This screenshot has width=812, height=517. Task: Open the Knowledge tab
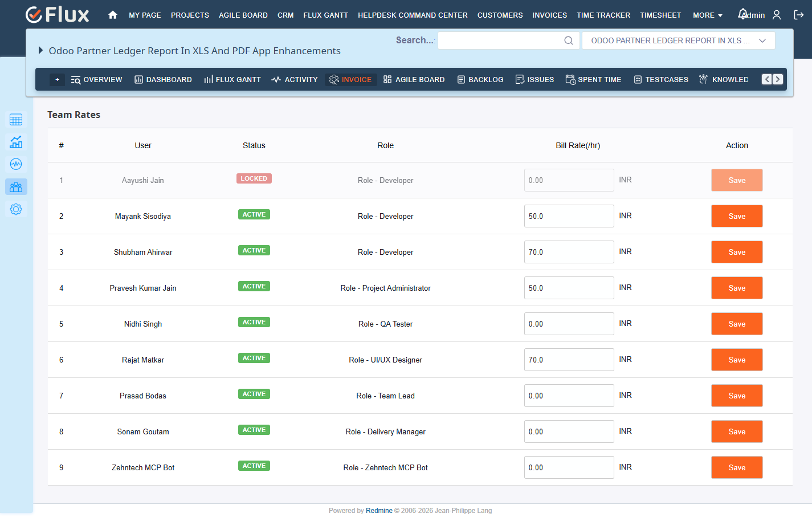724,80
